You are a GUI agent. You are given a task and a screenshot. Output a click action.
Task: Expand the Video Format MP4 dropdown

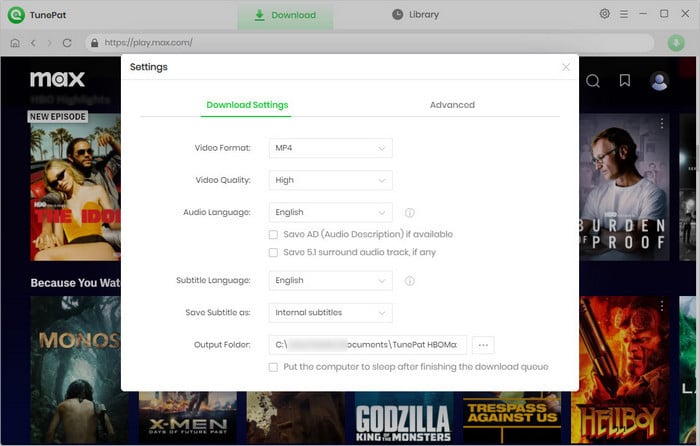(330, 148)
